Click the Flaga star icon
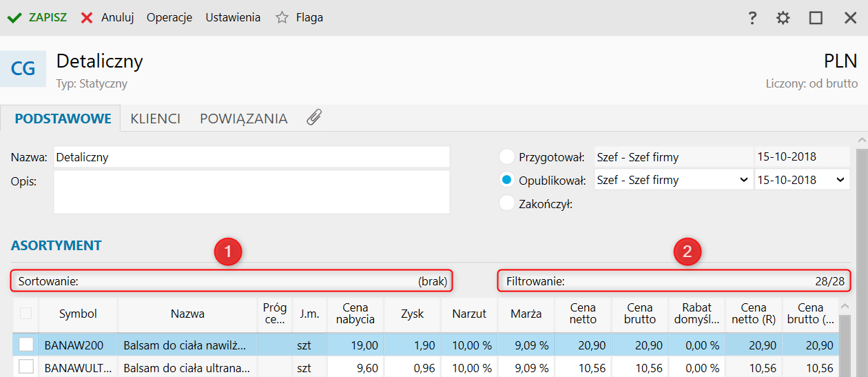Screen dimensions: 868x377 click(282, 18)
